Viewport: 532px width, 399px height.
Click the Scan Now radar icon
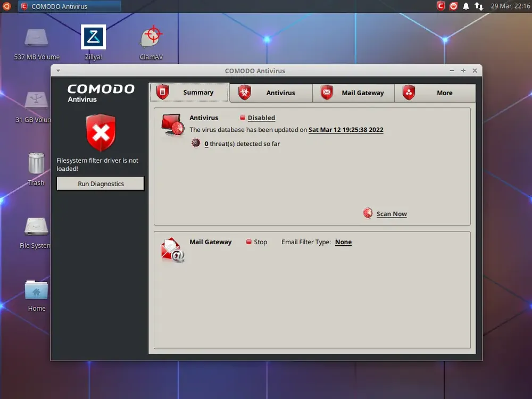click(x=368, y=213)
